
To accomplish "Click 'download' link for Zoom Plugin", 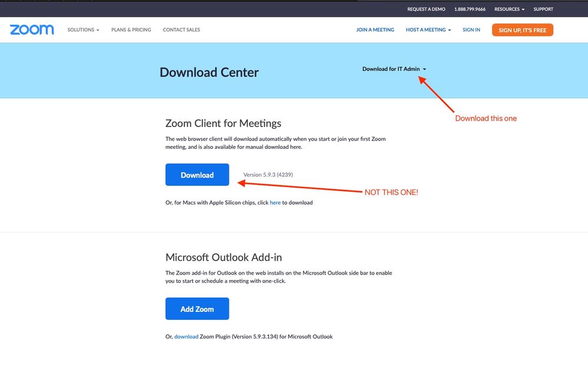I will (x=187, y=337).
